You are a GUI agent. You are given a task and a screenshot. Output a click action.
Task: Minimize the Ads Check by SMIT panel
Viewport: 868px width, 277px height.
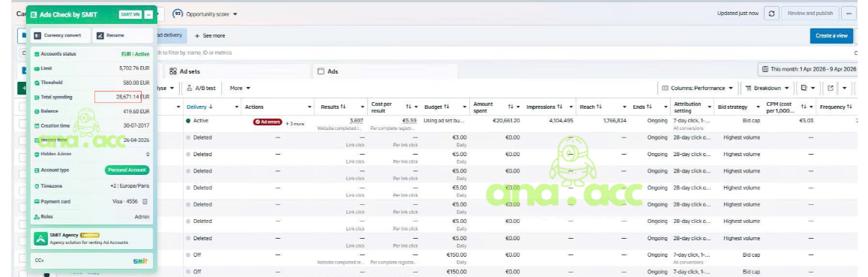click(x=148, y=14)
